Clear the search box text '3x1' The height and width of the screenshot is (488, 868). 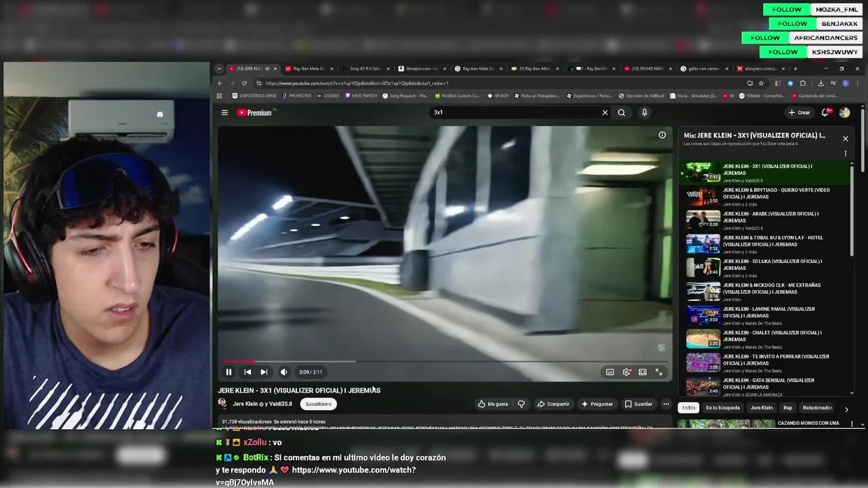(605, 113)
